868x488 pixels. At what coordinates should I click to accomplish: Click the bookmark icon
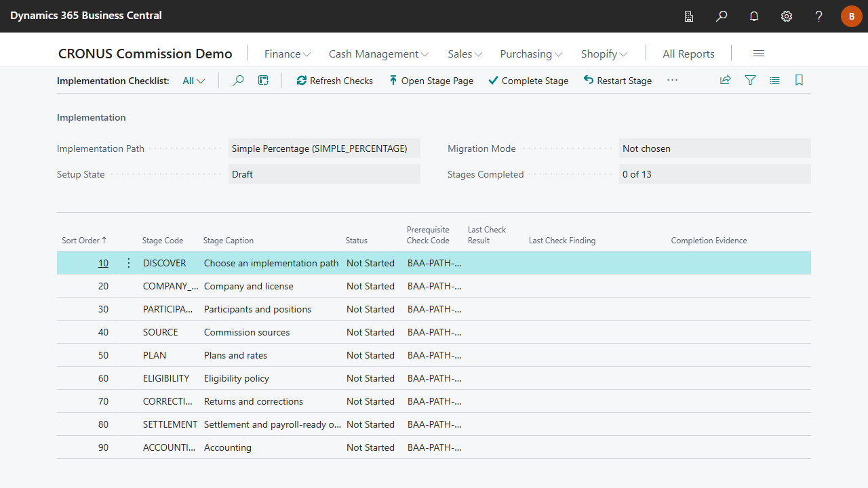tap(799, 80)
